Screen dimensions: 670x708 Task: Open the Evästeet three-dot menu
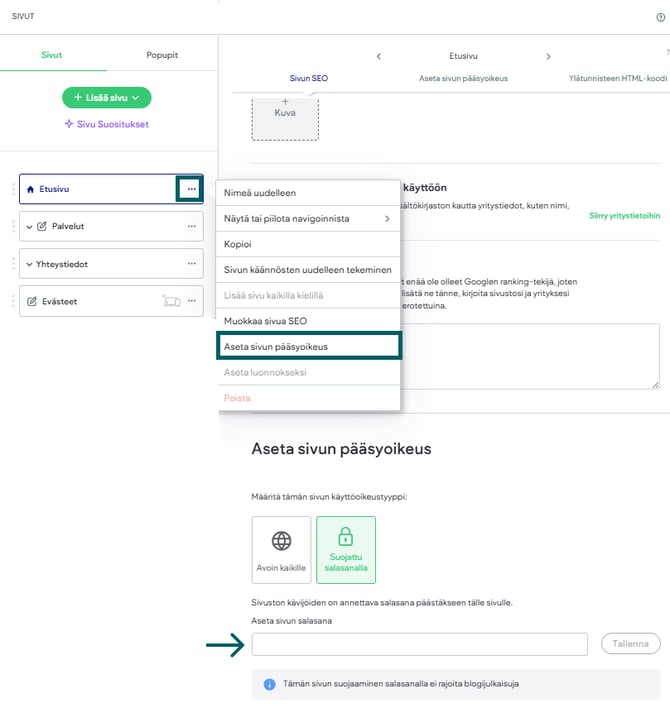(x=191, y=301)
